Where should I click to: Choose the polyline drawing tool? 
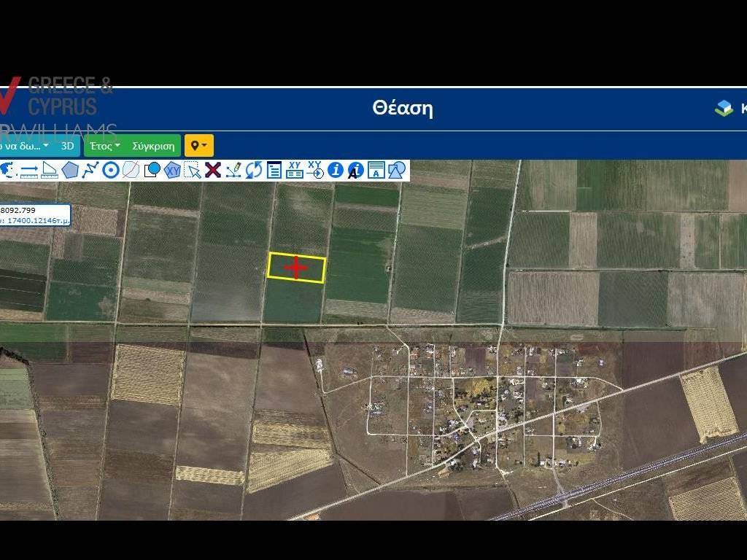pyautogui.click(x=90, y=171)
